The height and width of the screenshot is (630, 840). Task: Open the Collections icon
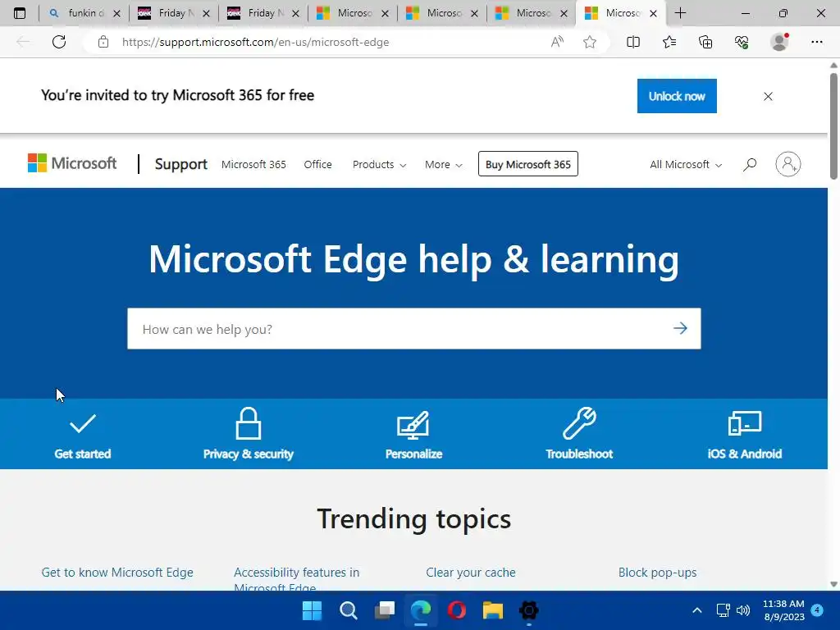coord(705,42)
